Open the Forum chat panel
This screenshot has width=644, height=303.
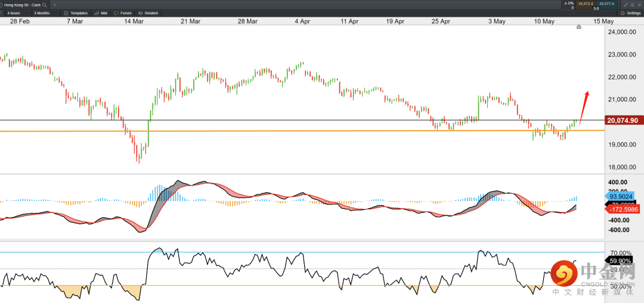(x=123, y=13)
